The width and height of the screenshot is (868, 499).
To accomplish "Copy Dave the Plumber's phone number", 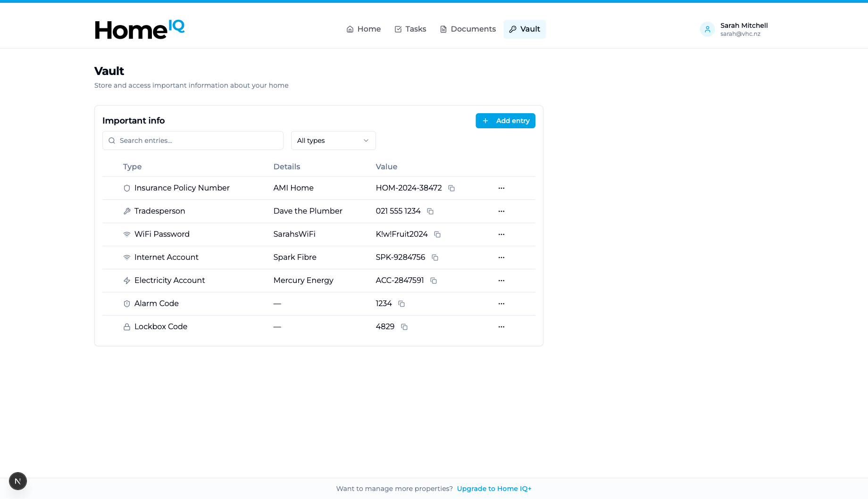I will click(430, 211).
